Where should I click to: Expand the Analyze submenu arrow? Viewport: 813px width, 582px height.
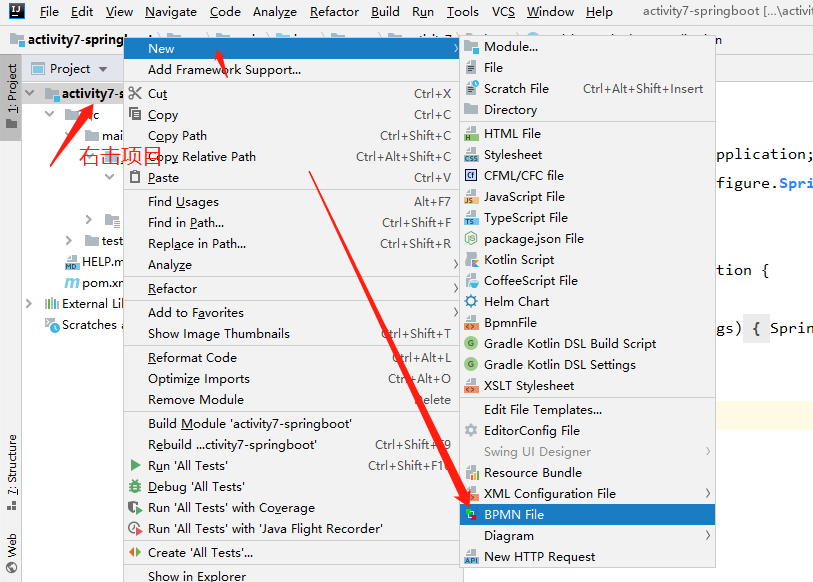point(455,265)
